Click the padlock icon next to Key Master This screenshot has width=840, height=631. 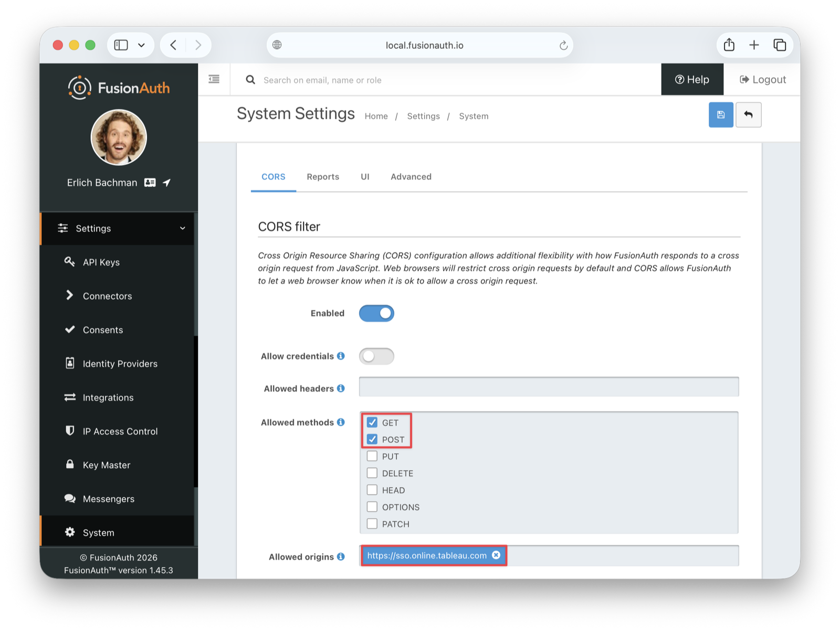click(x=70, y=464)
